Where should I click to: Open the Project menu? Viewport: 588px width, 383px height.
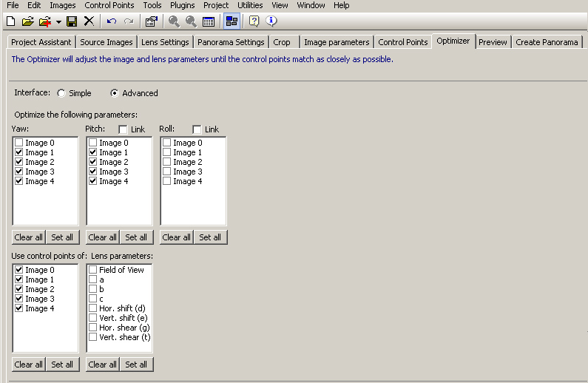point(216,5)
